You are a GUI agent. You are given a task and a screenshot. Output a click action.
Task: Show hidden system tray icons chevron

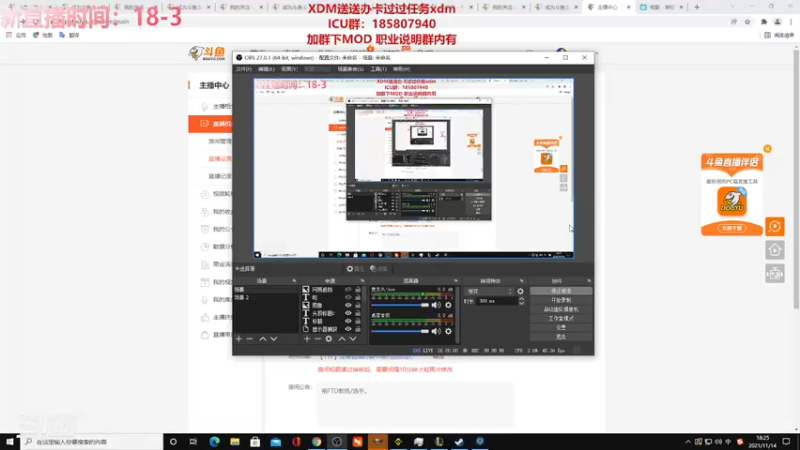(688, 442)
